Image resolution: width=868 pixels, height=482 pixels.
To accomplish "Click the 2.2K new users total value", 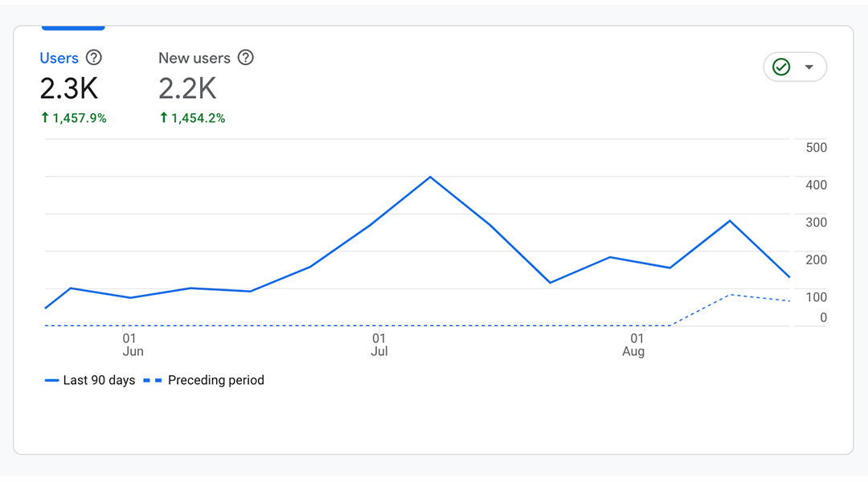I will tap(188, 88).
